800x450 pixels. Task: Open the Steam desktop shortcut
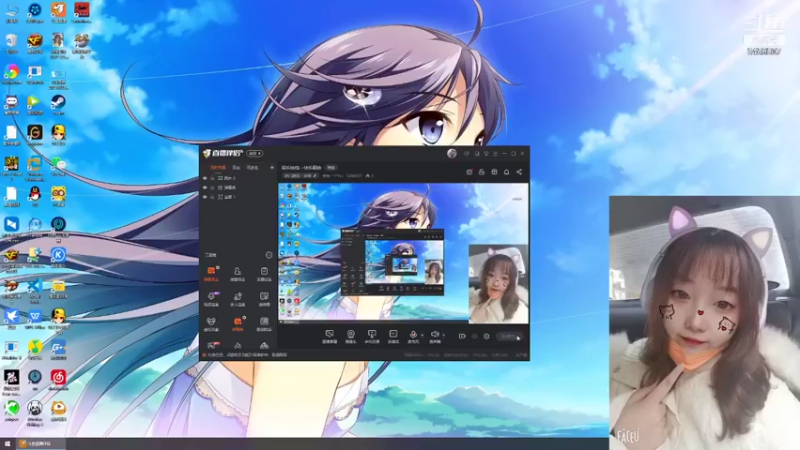click(x=58, y=105)
